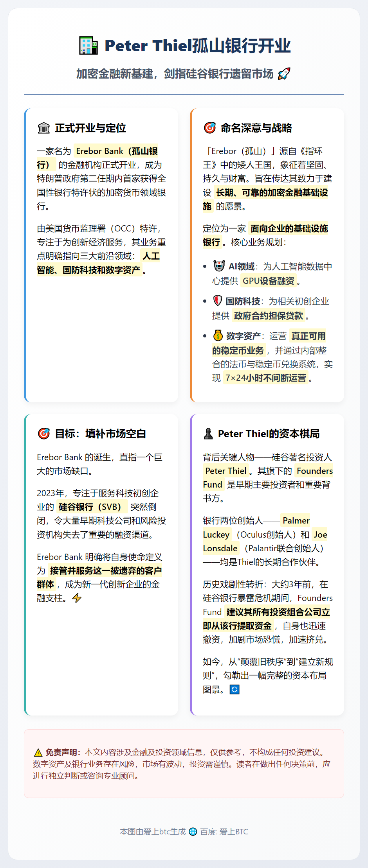Viewport: 368px width, 868px height.
Task: Click the text （Oculus创始人）
Action: pyautogui.click(x=266, y=534)
